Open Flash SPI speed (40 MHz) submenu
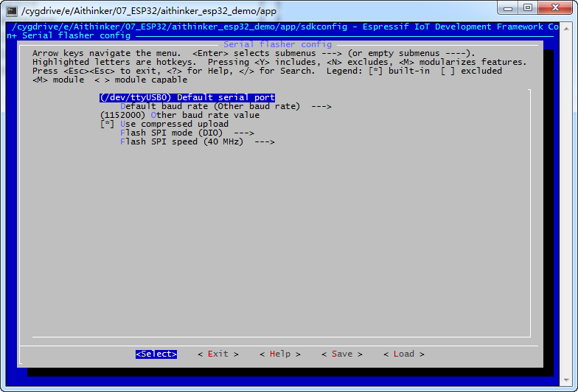Viewport: 578px width, 392px height. (198, 141)
